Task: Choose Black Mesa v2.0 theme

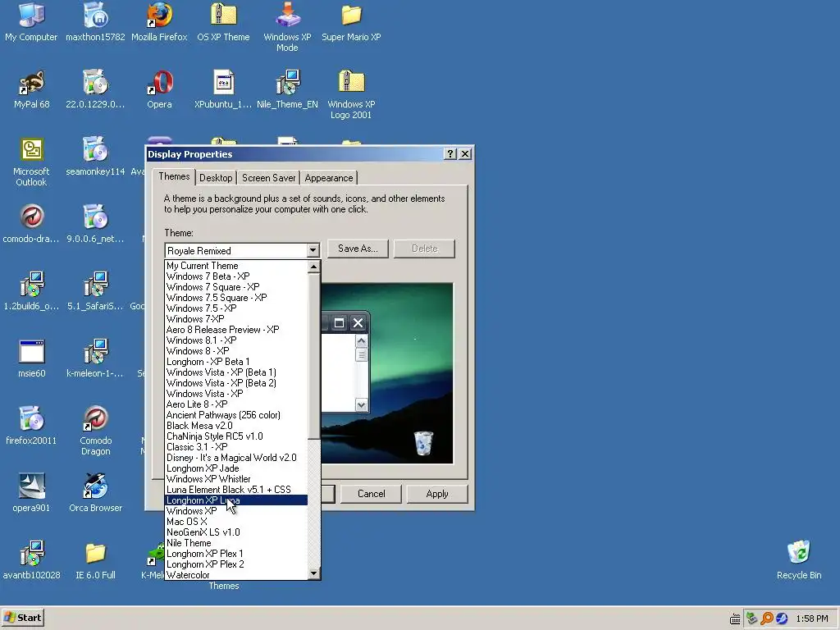Action: (x=236, y=426)
